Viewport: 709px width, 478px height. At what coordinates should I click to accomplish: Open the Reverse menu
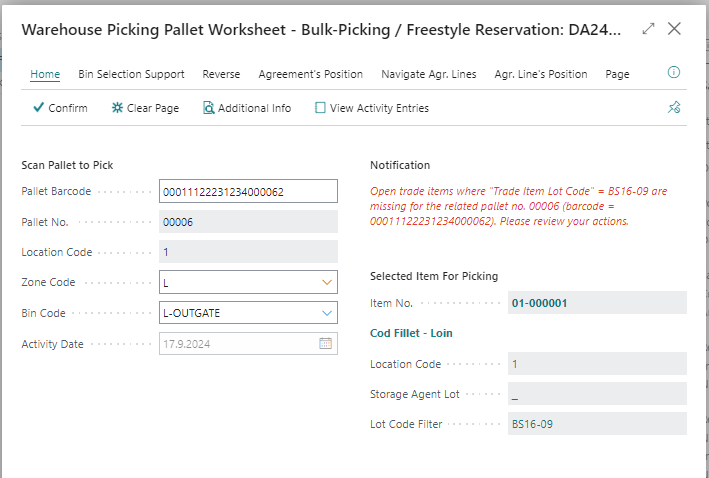(221, 74)
